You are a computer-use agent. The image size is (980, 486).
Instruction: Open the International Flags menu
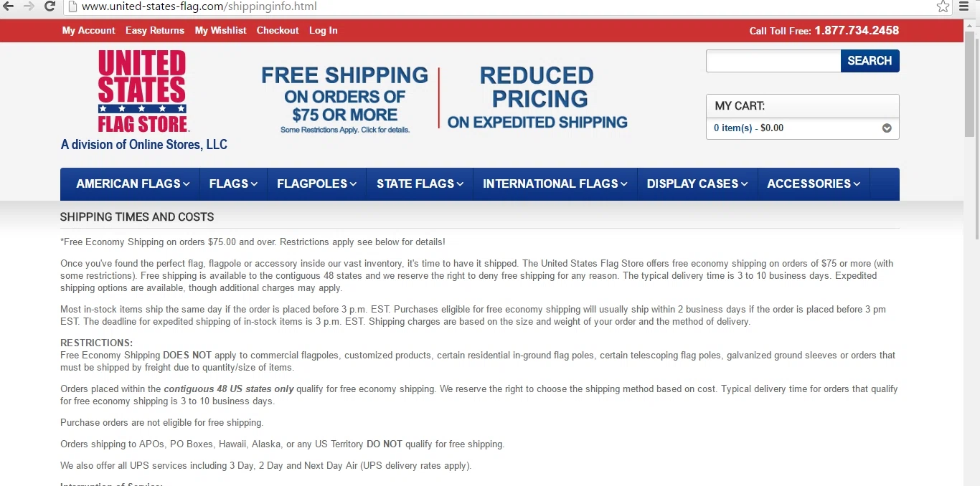(x=555, y=184)
